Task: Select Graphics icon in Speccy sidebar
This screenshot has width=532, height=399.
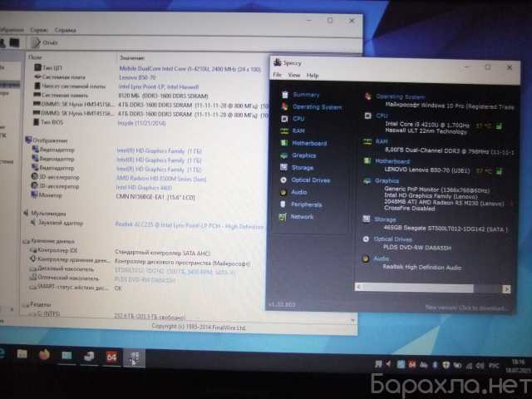Action: click(284, 155)
